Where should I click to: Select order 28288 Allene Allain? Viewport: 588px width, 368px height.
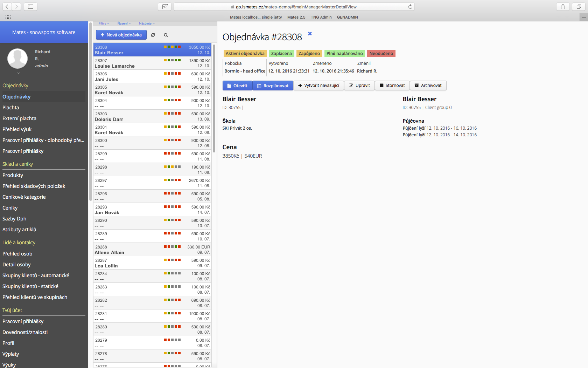(x=152, y=250)
